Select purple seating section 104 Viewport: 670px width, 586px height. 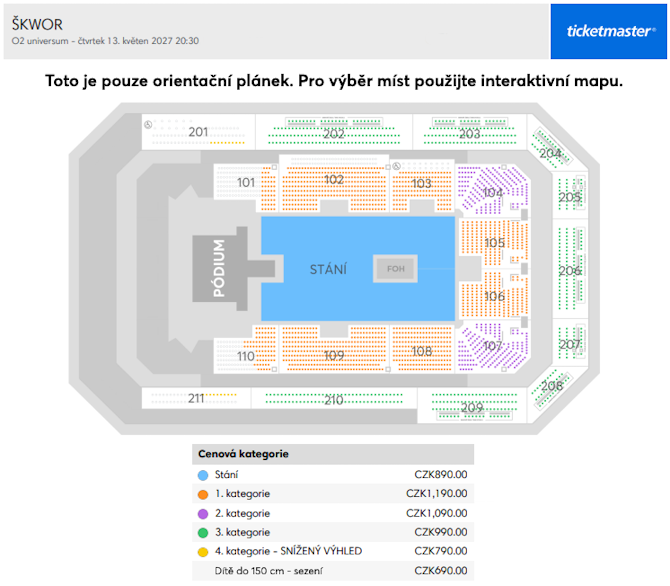point(493,191)
